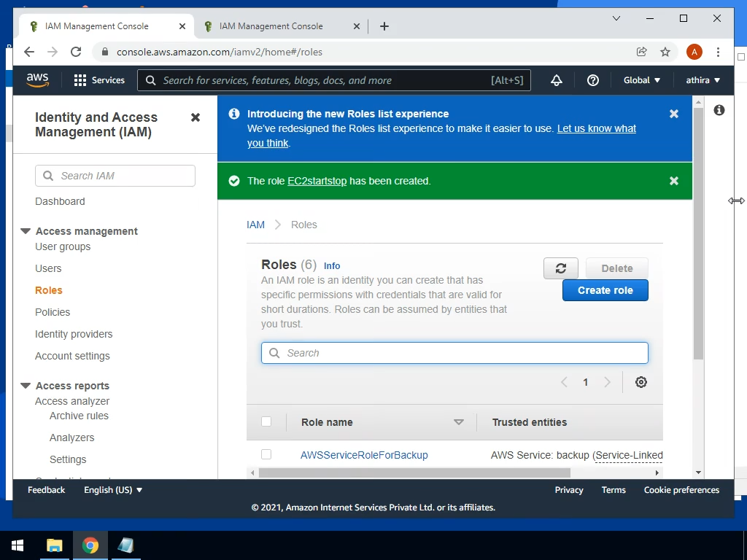The height and width of the screenshot is (560, 747).
Task: Click Chrome icon on taskbar
Action: tap(90, 545)
